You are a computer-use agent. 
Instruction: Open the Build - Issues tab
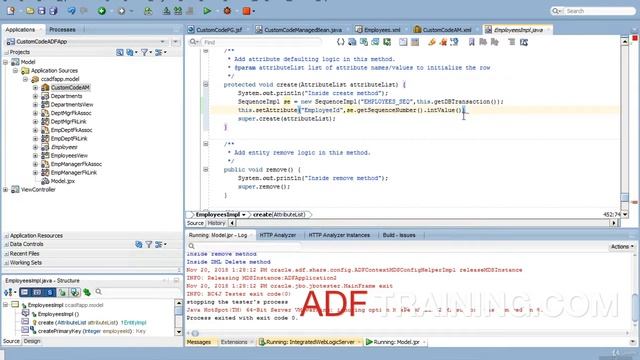click(399, 235)
